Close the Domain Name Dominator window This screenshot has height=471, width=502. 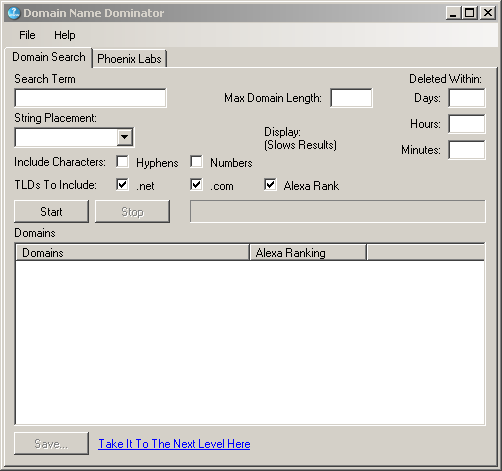(x=488, y=13)
